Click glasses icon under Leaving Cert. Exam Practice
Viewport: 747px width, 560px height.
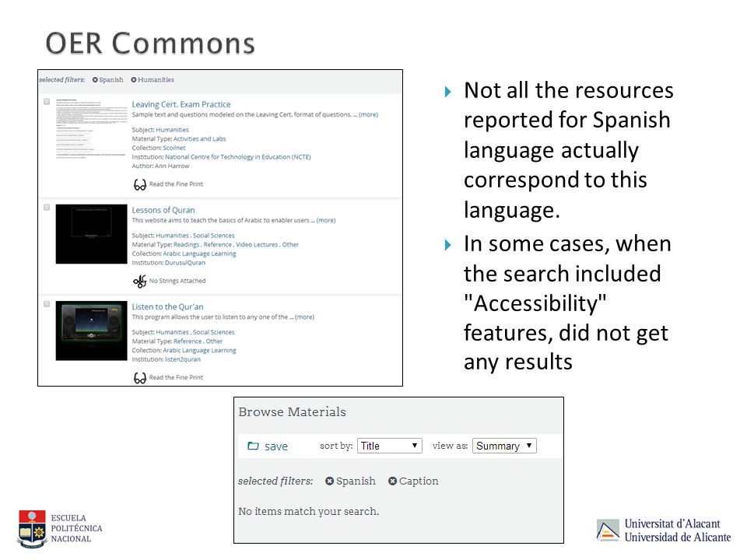(139, 185)
